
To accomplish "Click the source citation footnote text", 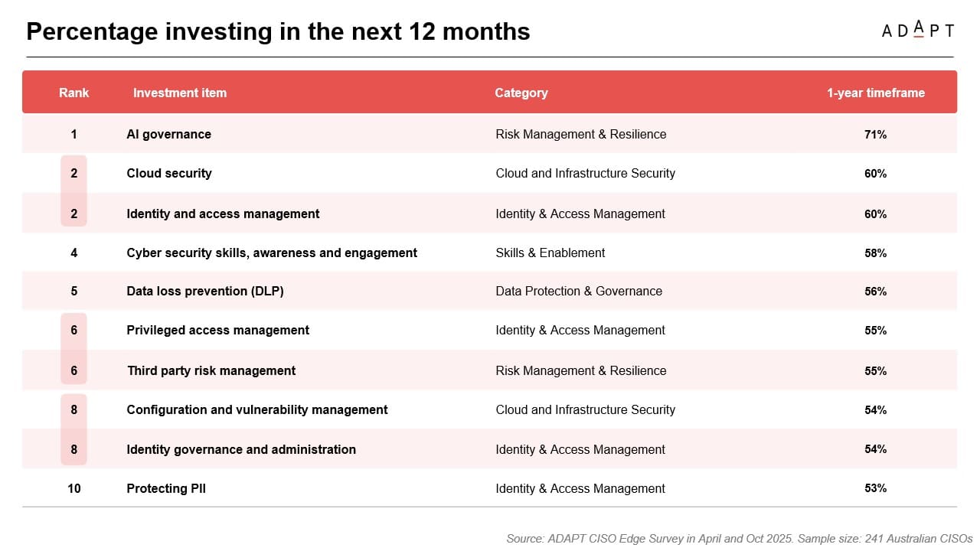I will pyautogui.click(x=739, y=538).
